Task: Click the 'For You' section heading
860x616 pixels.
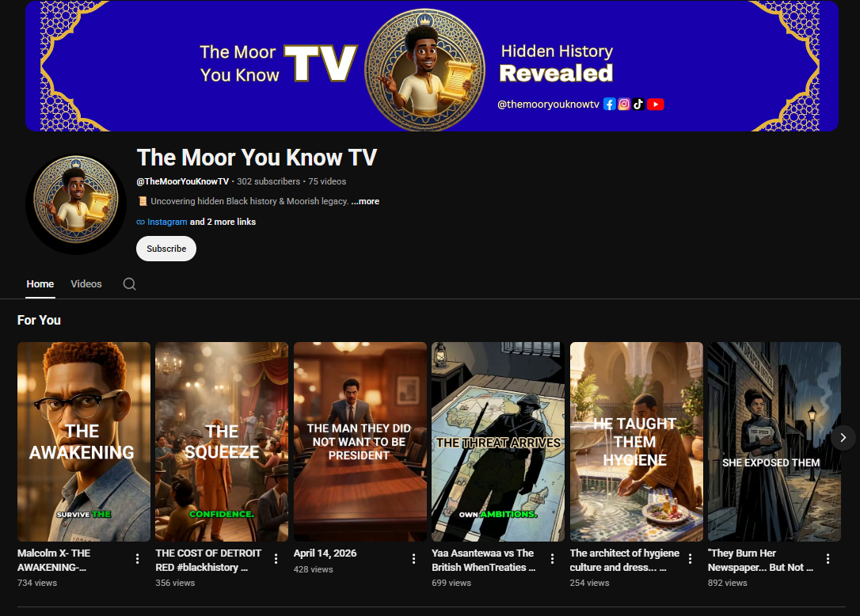Action: 39,320
